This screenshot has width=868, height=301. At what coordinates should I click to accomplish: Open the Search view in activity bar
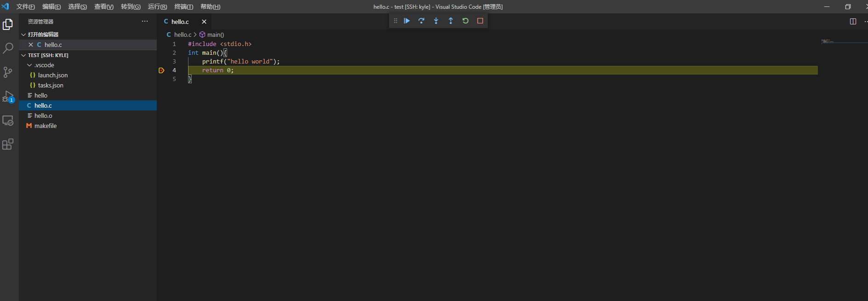coord(8,48)
